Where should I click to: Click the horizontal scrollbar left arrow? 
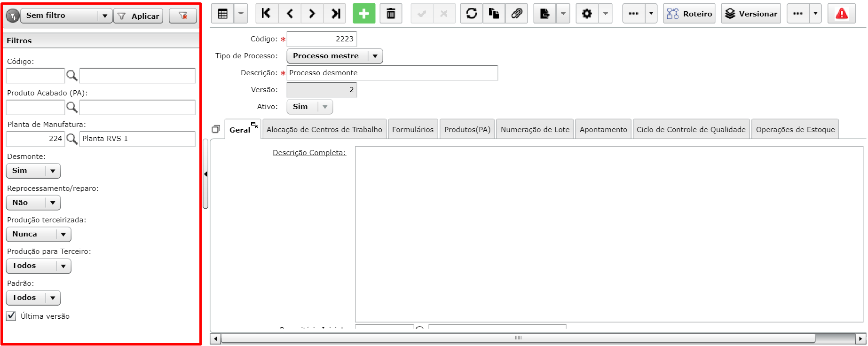215,338
